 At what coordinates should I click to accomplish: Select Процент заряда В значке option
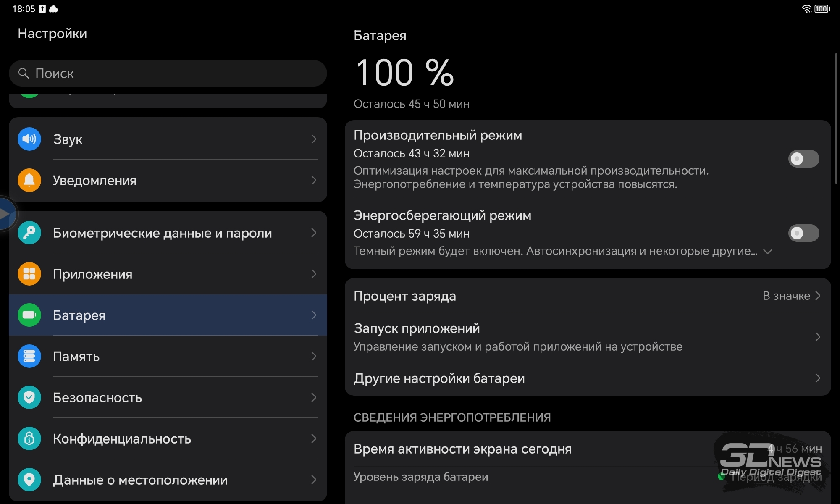coord(588,296)
